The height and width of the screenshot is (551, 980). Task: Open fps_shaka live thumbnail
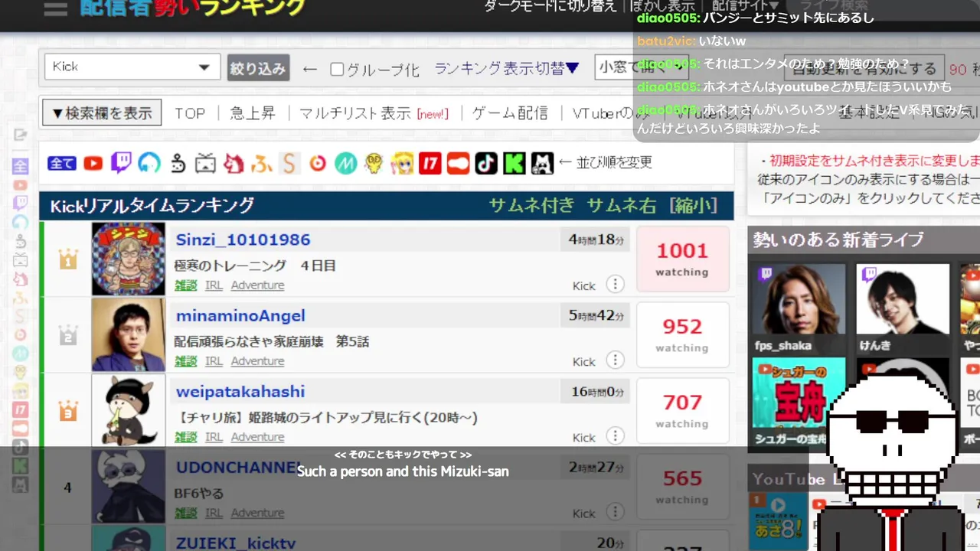click(x=799, y=308)
